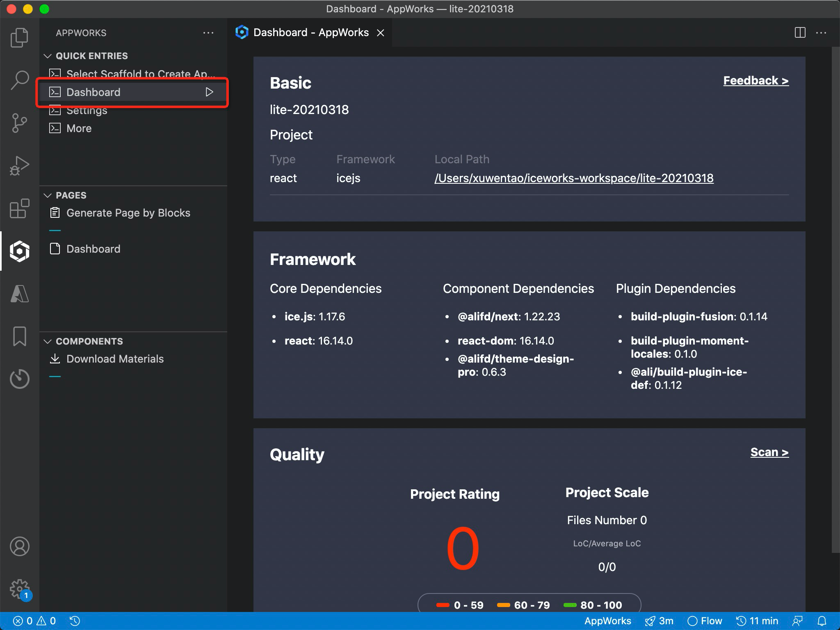Collapse the PAGES section

tap(48, 195)
